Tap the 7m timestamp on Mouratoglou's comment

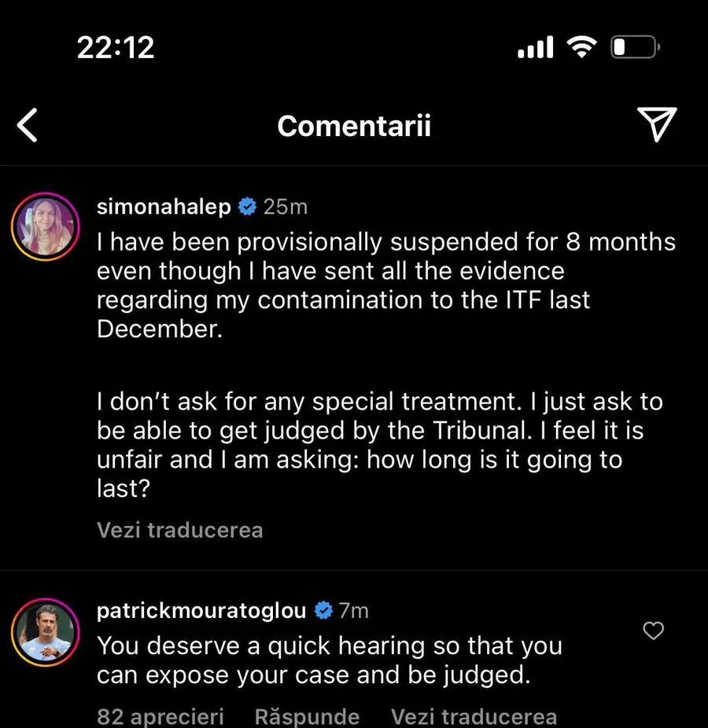pyautogui.click(x=353, y=611)
